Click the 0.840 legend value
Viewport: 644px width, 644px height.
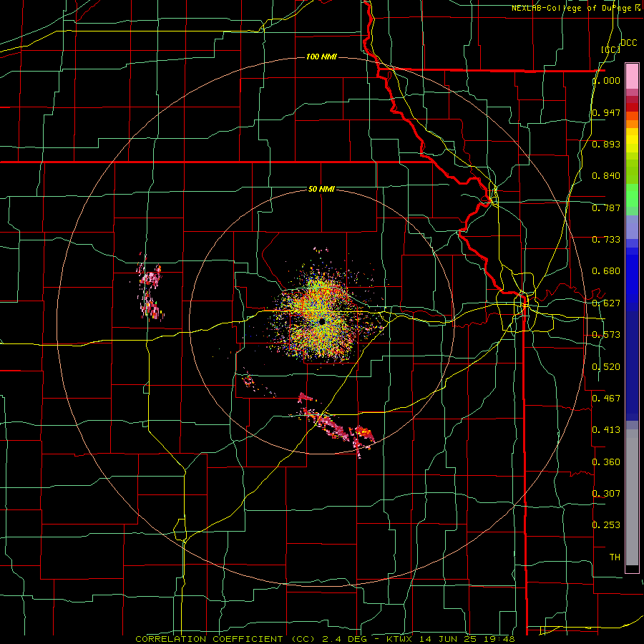[606, 176]
